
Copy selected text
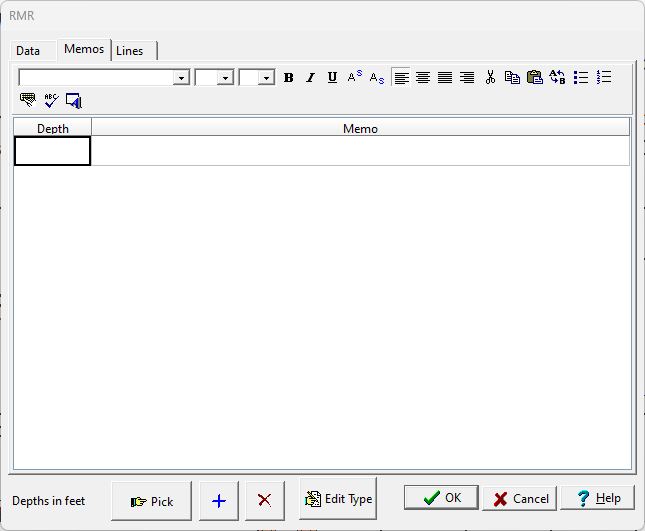point(513,77)
